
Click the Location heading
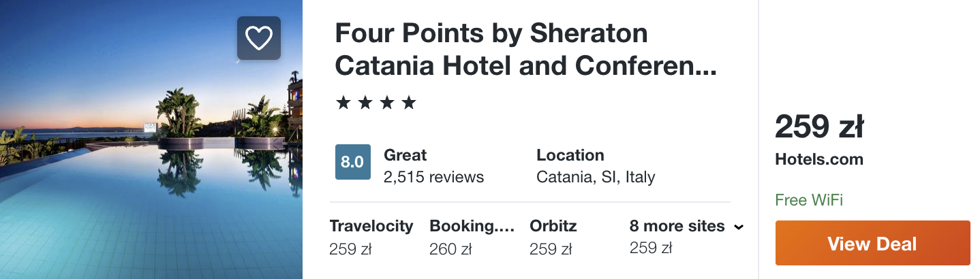pos(570,154)
